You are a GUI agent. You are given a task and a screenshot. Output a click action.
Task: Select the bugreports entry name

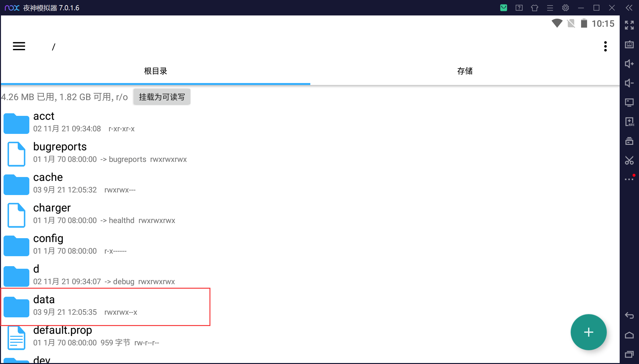pyautogui.click(x=60, y=147)
